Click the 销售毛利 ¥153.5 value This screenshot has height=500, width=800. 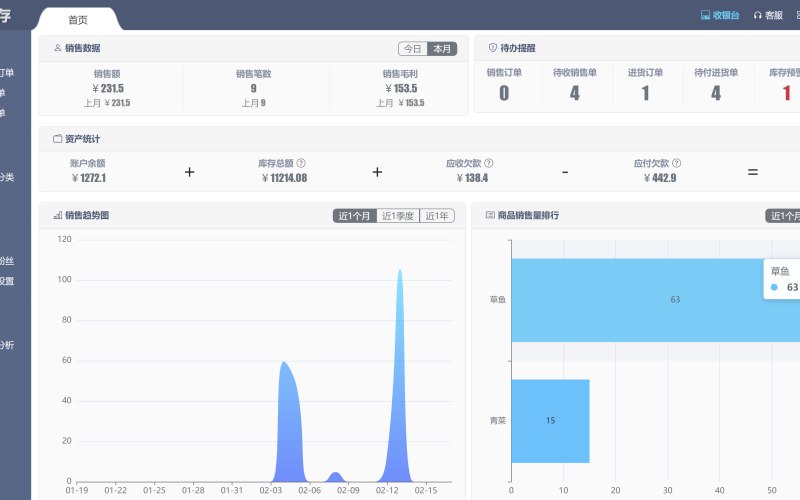[x=401, y=88]
